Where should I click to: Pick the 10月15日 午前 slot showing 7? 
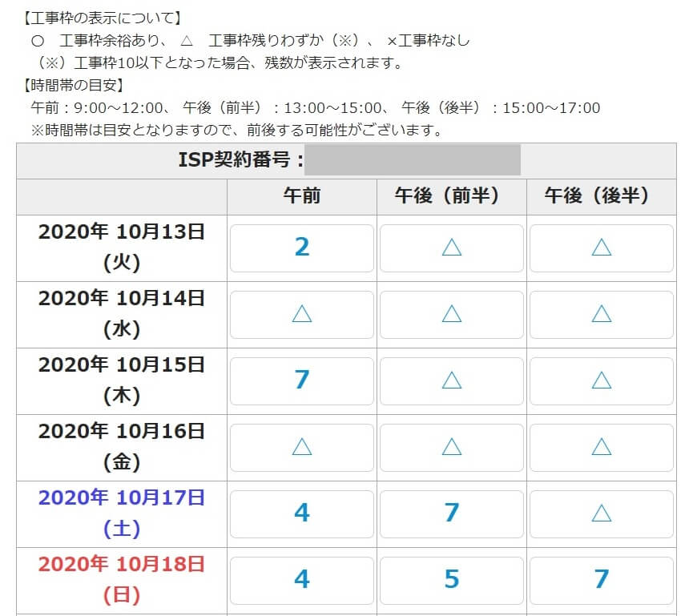[302, 380]
